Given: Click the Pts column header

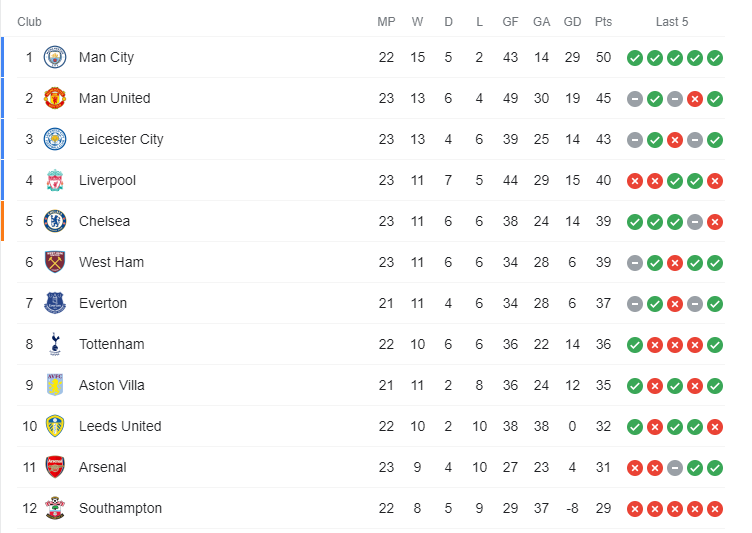Looking at the screenshot, I should 603,22.
